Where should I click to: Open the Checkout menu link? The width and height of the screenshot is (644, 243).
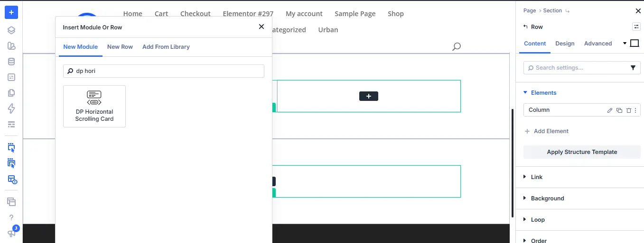(196, 14)
